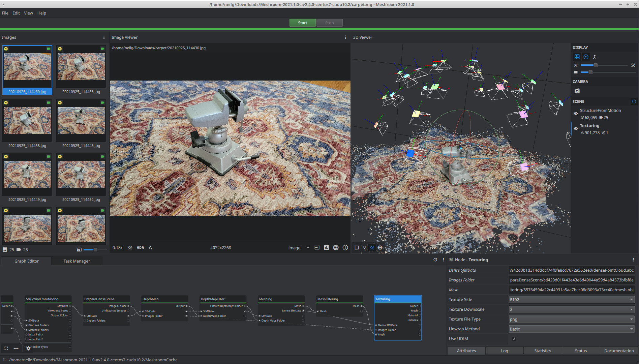
Task: Fit the graph to view
Action: tap(6, 348)
